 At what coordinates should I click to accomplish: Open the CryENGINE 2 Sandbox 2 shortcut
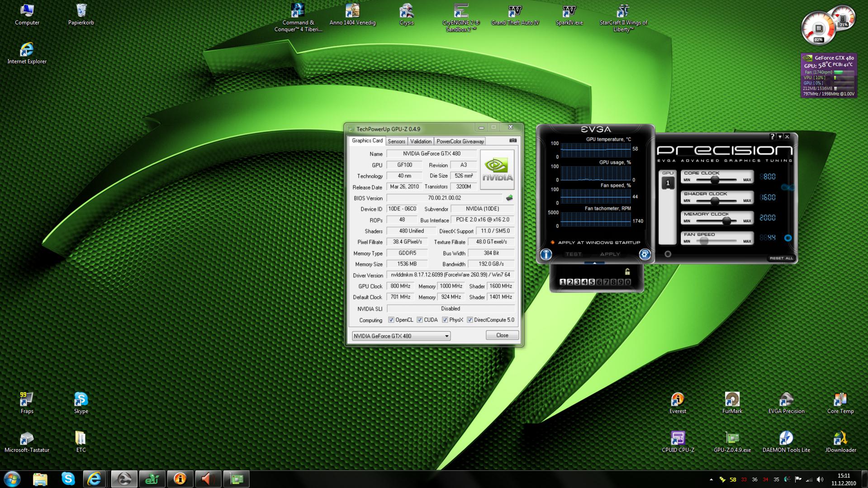coord(461,18)
